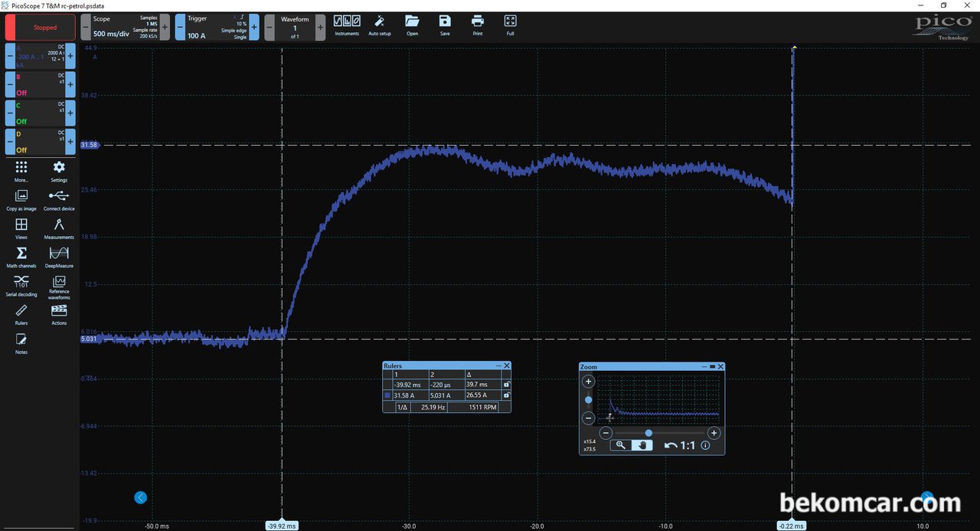This screenshot has height=531, width=980.
Task: Open the More options grid
Action: tap(21, 170)
